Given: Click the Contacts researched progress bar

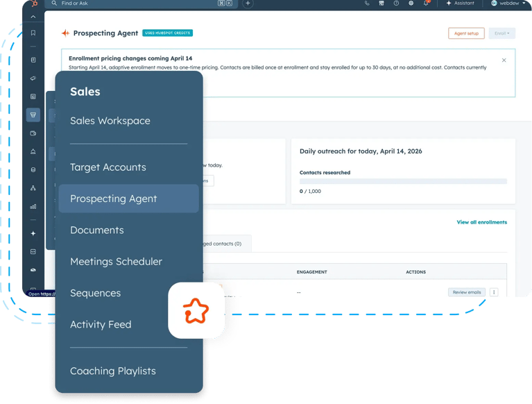Looking at the screenshot, I should (x=403, y=182).
